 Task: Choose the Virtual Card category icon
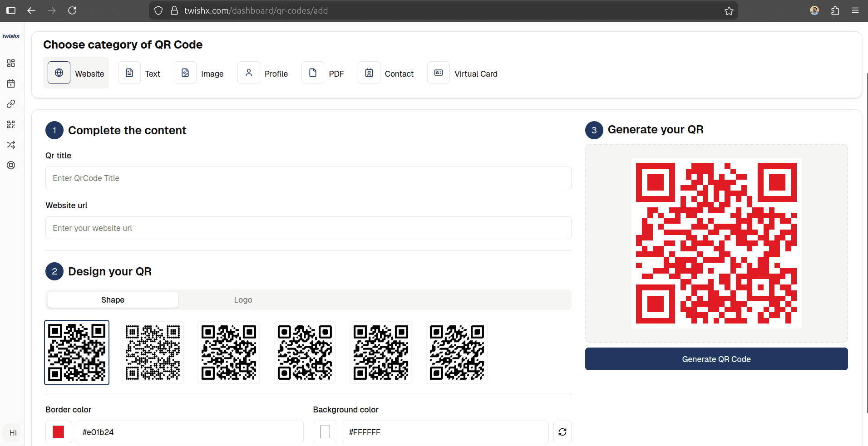pos(439,73)
